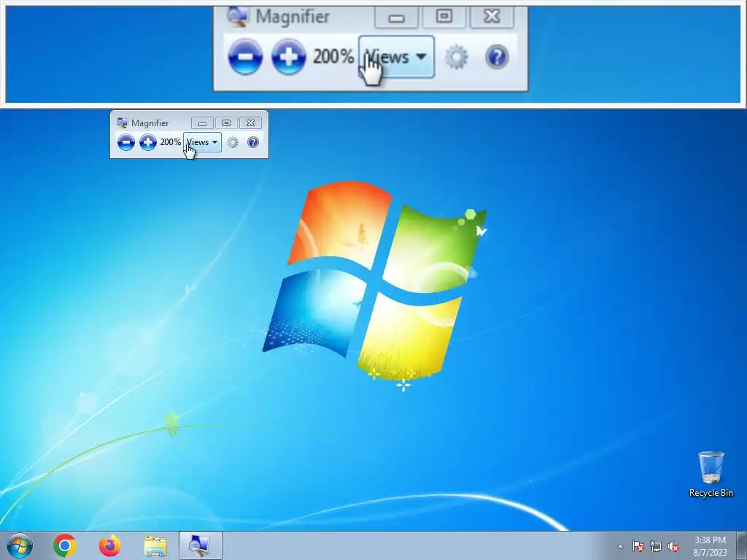Launch Firefox from taskbar
The image size is (747, 560).
click(x=110, y=545)
